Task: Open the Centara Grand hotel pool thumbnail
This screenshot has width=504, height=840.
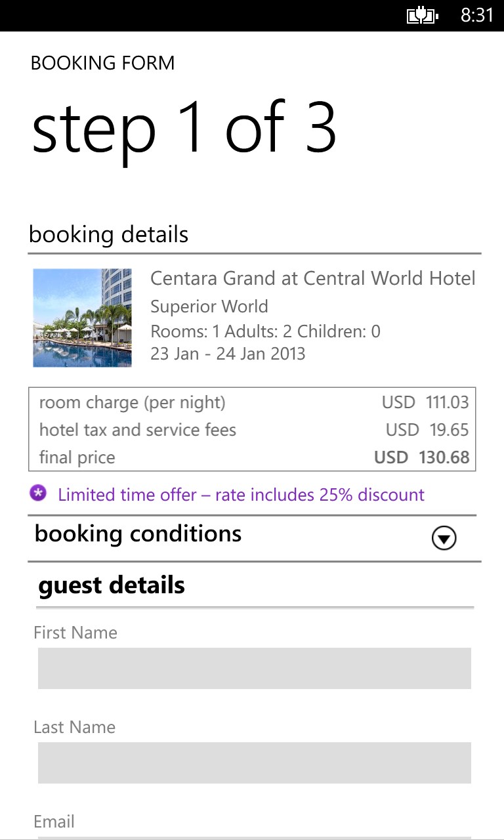Action: coord(82,318)
